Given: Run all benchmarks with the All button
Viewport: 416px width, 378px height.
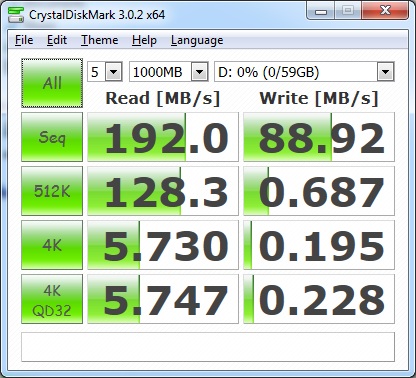Looking at the screenshot, I should (52, 83).
